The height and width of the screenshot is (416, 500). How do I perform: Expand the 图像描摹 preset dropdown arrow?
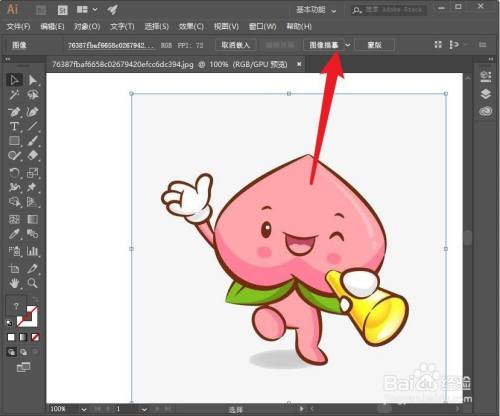pyautogui.click(x=348, y=45)
